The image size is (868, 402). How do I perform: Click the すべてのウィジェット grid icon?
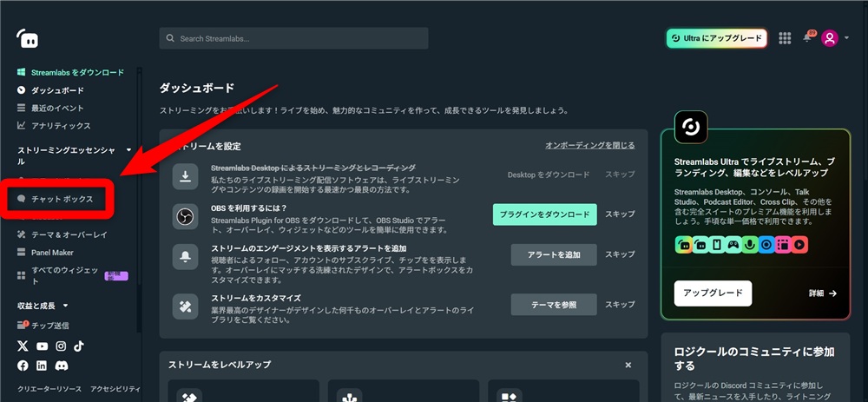pos(22,275)
